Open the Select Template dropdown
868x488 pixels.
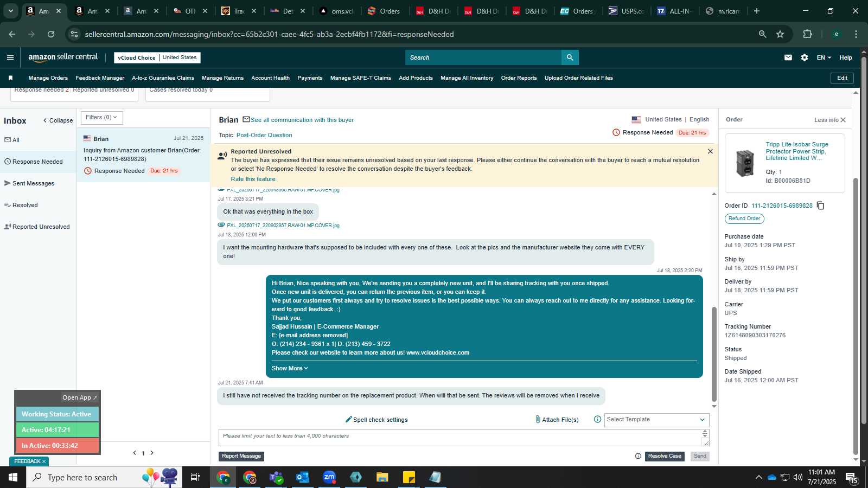coord(656,420)
